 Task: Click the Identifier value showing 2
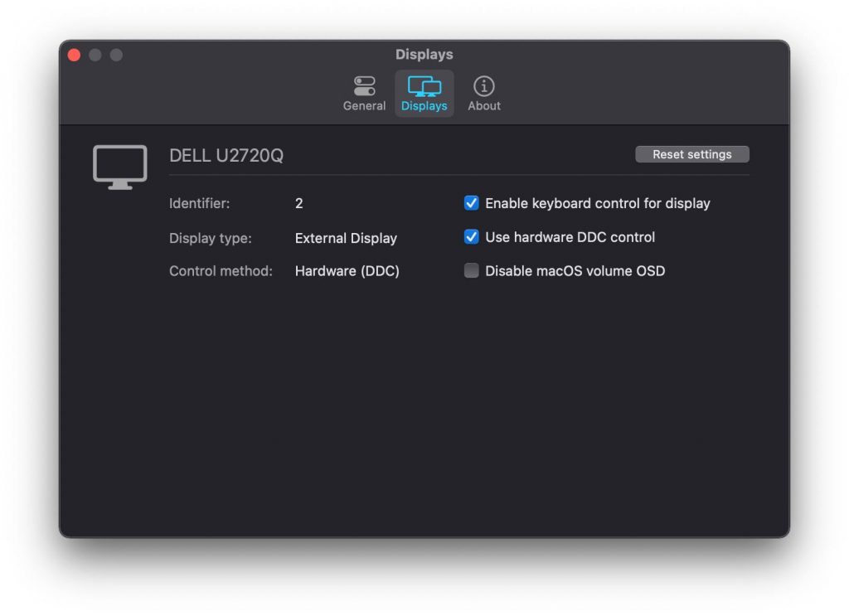tap(298, 203)
